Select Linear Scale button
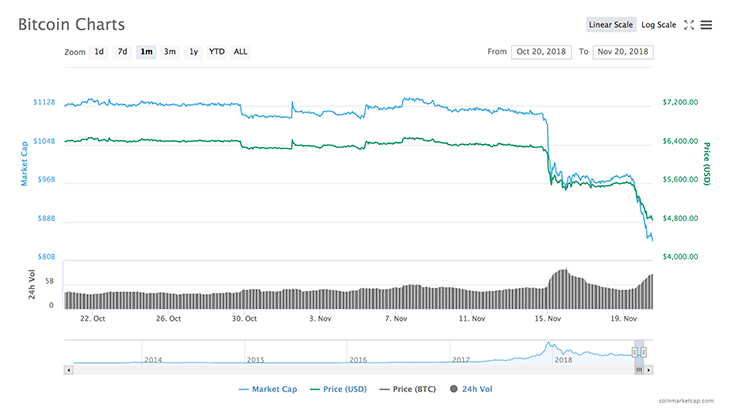Viewport: 750px width, 413px height. tap(611, 25)
